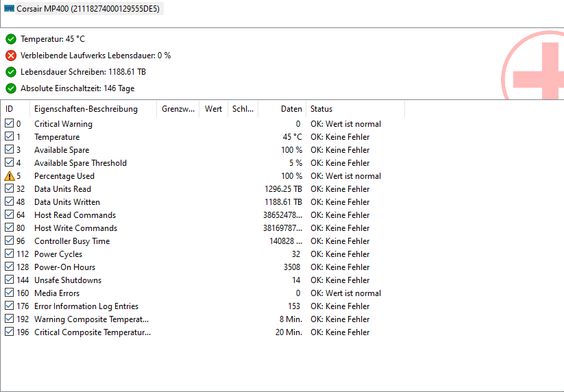The height and width of the screenshot is (392, 564).
Task: Select 'Absolute Einschaltzeit: 146 Tage' line
Action: point(77,88)
